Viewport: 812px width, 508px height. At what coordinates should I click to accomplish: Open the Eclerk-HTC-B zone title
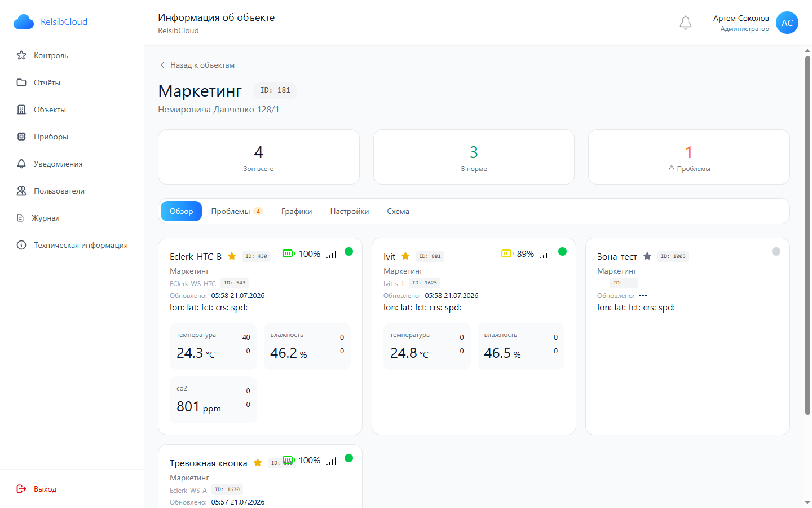click(196, 256)
